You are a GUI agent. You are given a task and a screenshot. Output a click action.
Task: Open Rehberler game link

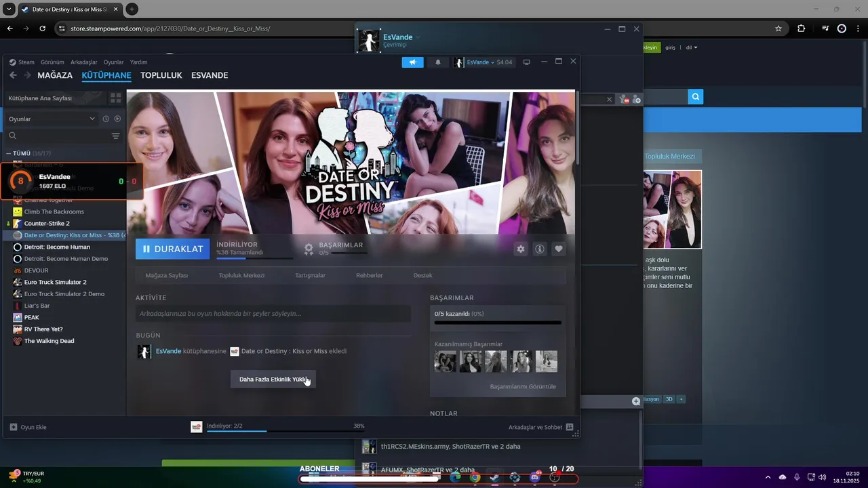(x=370, y=275)
